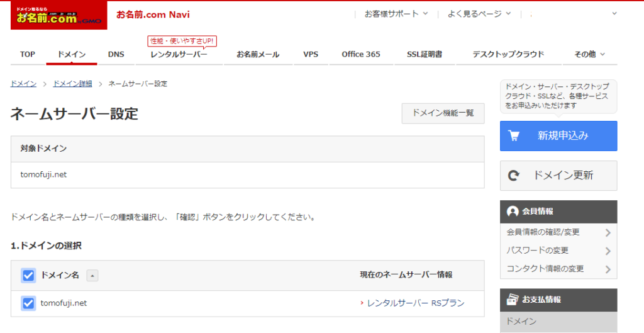Open the レンタルサーバー tab

pos(179,54)
